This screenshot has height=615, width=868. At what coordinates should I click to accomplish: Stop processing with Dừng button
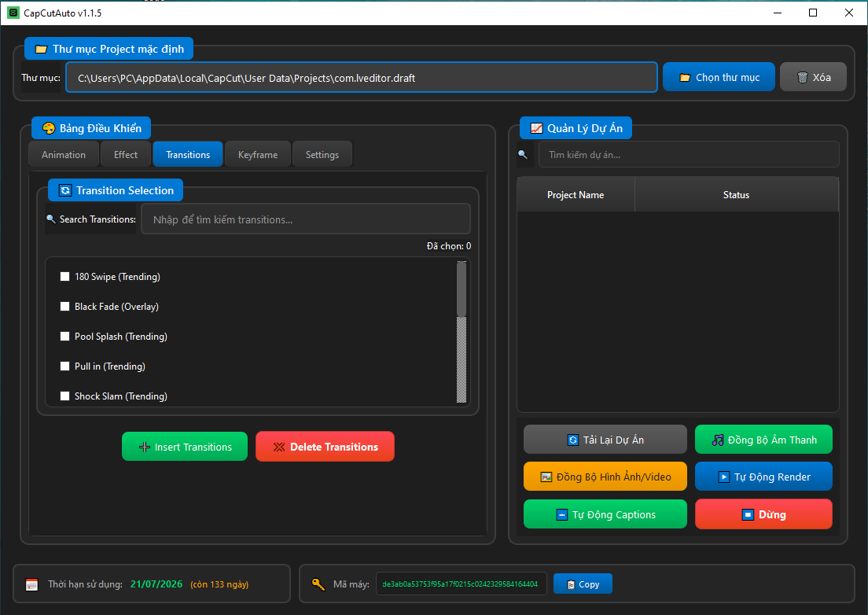pos(763,514)
